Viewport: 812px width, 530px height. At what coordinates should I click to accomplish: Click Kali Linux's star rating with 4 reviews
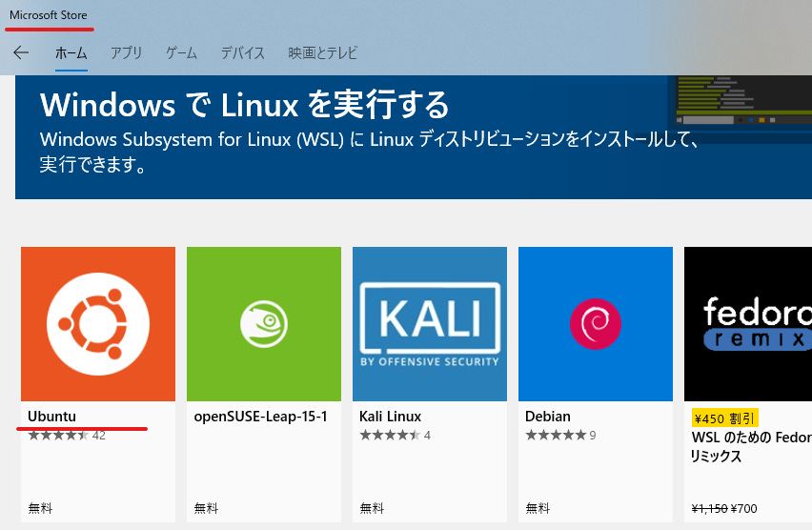[x=395, y=436]
